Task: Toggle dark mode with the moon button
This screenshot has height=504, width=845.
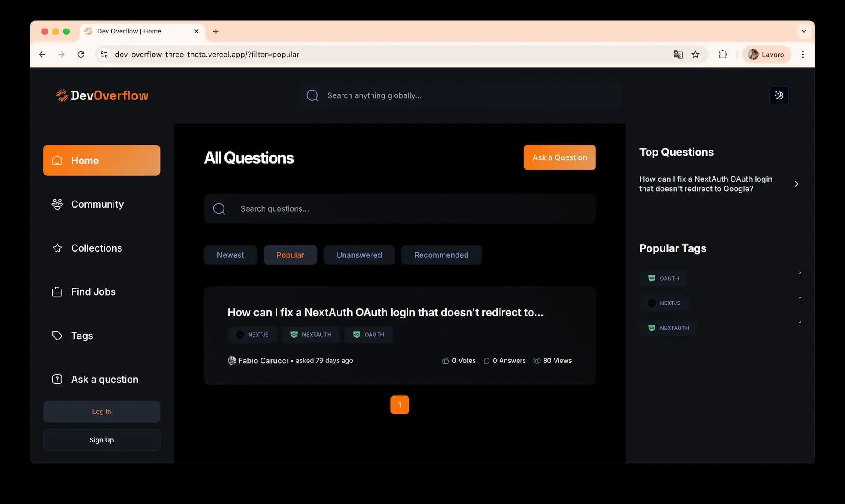Action: pyautogui.click(x=779, y=95)
